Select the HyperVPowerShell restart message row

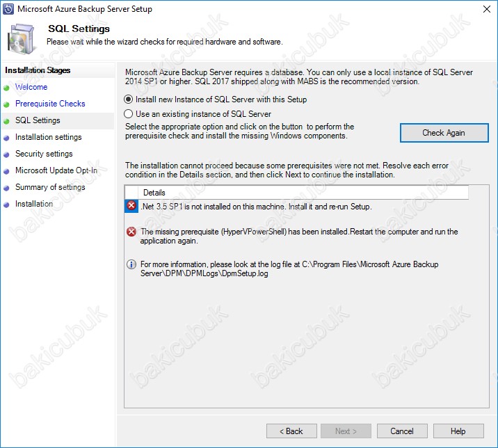[299, 236]
